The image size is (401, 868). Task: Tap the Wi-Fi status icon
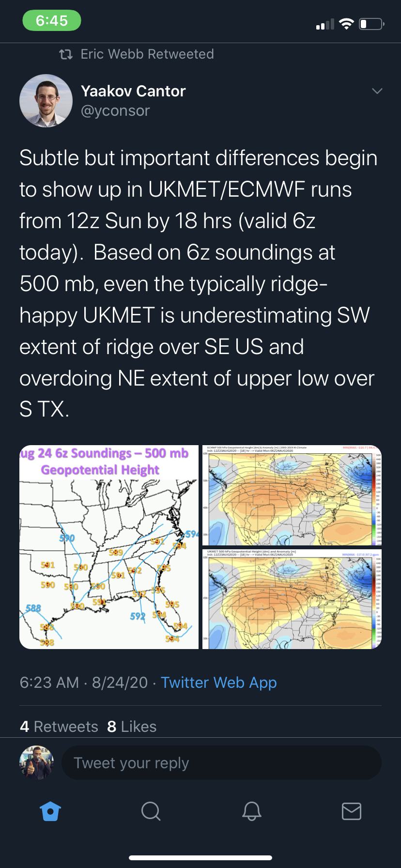346,24
